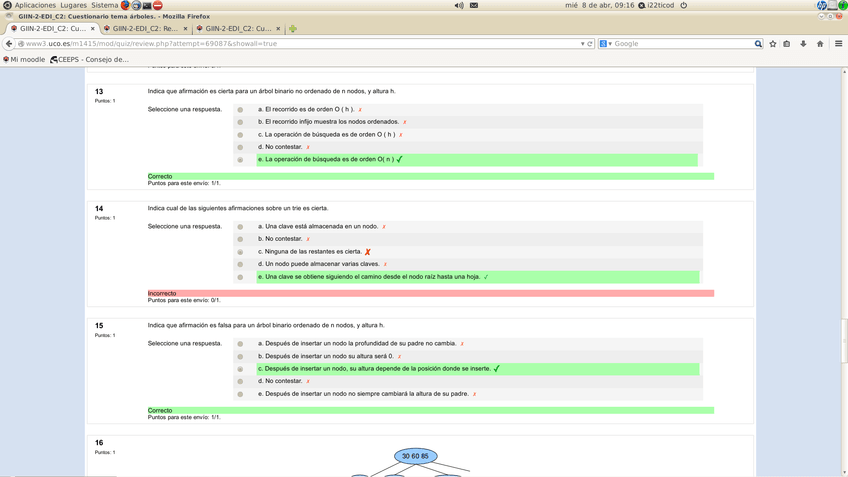Open a new tab with the plus icon

(293, 29)
